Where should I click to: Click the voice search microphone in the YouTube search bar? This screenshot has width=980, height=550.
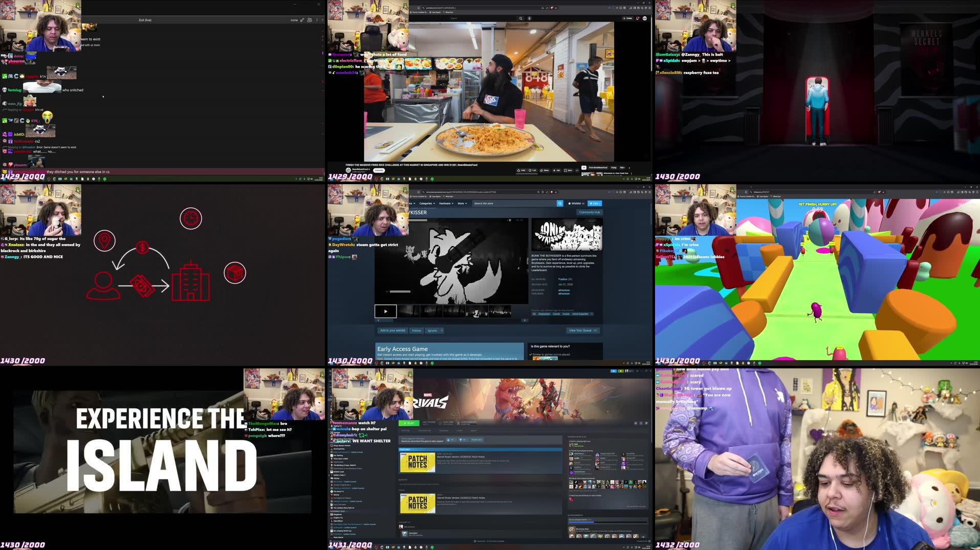(530, 18)
